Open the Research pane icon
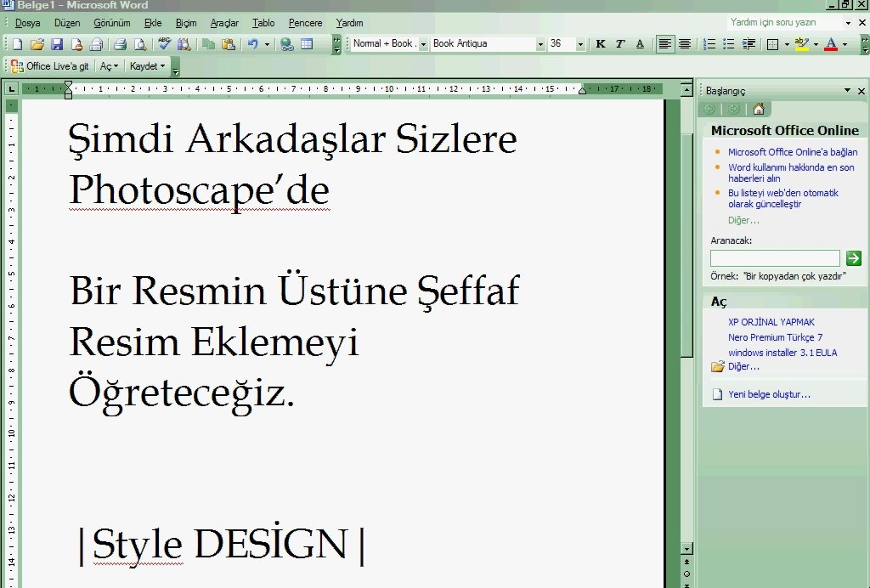Screen dimensions: 870x588 (x=184, y=44)
